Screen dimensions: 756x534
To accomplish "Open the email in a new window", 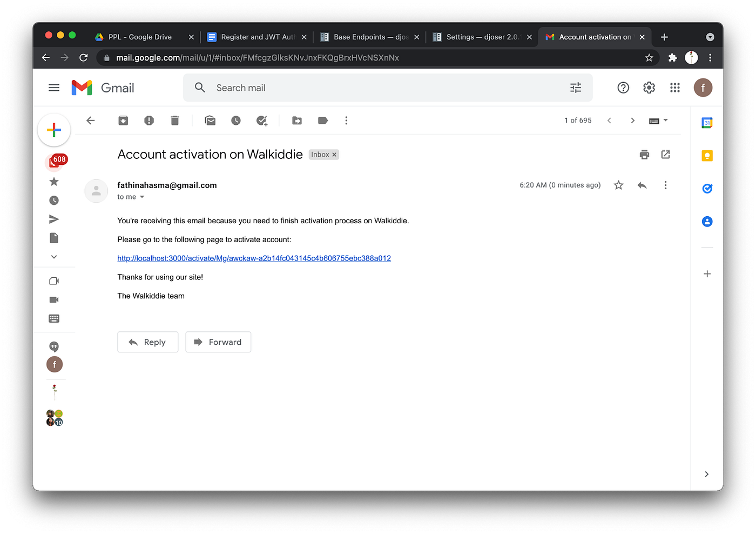I will [x=665, y=154].
